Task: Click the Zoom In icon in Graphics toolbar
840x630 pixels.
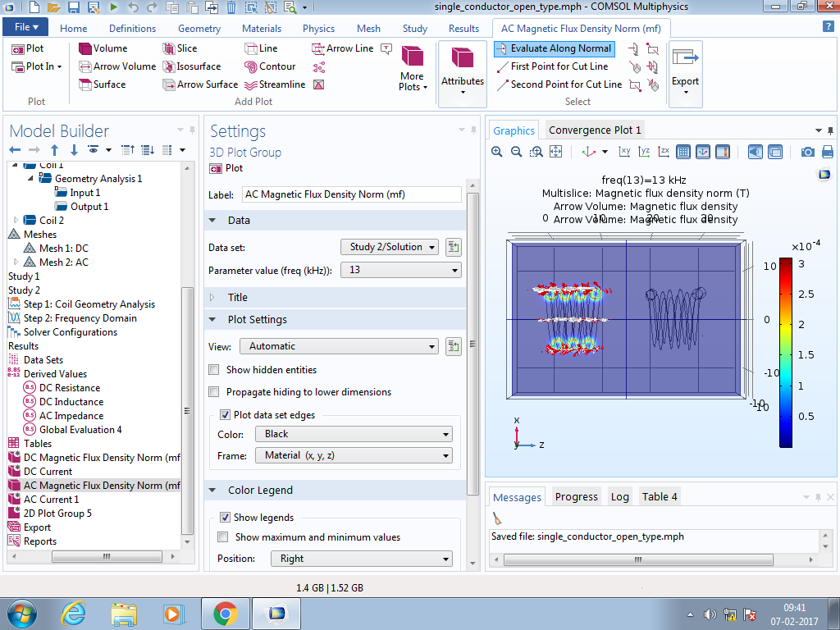Action: click(496, 152)
